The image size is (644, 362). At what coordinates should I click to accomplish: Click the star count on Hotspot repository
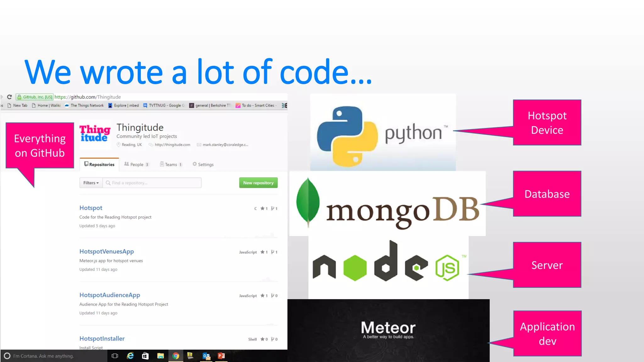(x=264, y=208)
